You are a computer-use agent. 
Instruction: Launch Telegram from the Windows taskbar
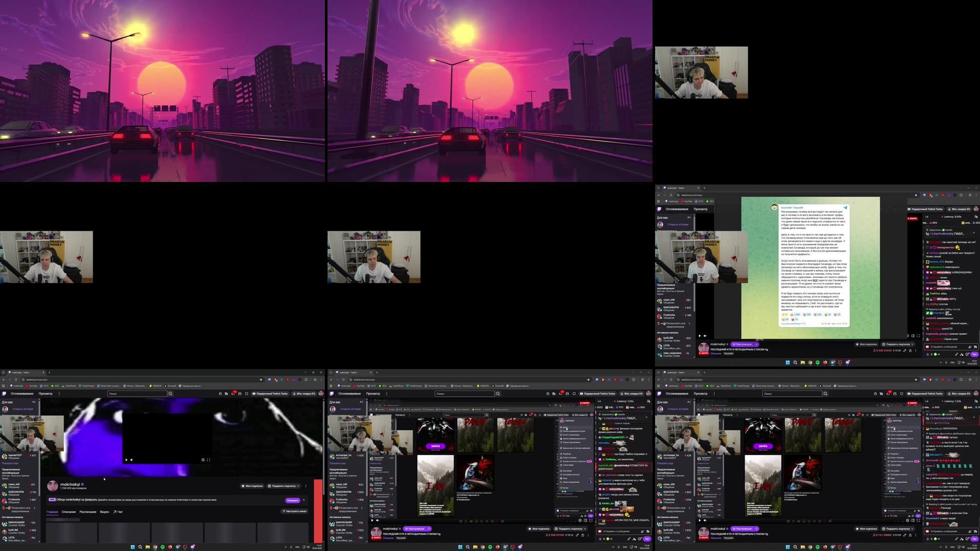click(178, 547)
